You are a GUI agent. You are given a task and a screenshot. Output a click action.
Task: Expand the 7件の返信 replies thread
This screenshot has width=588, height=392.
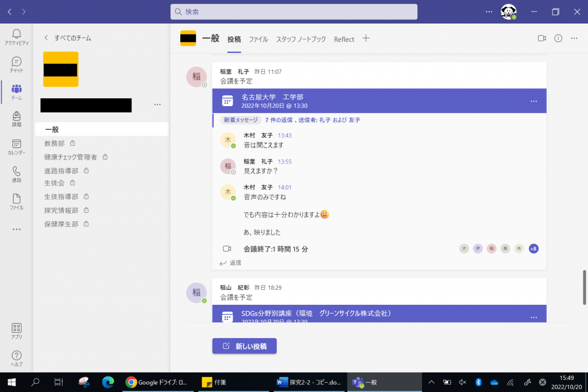[x=312, y=120]
